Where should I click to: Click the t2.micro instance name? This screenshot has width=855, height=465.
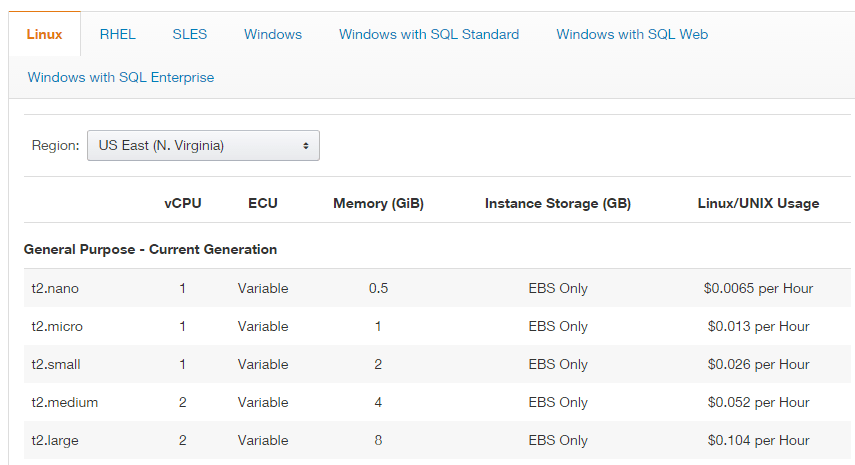pos(57,327)
